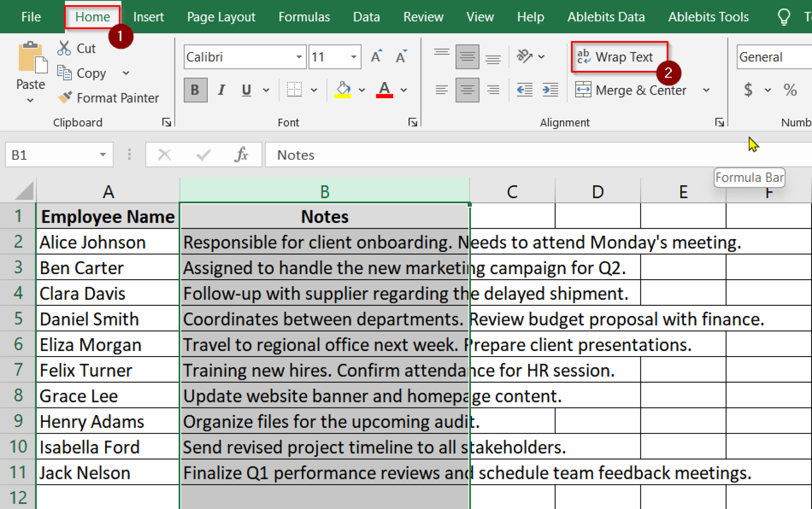Screen dimensions: 812x509
Task: Click the Insert Function (fx) icon
Action: point(242,154)
